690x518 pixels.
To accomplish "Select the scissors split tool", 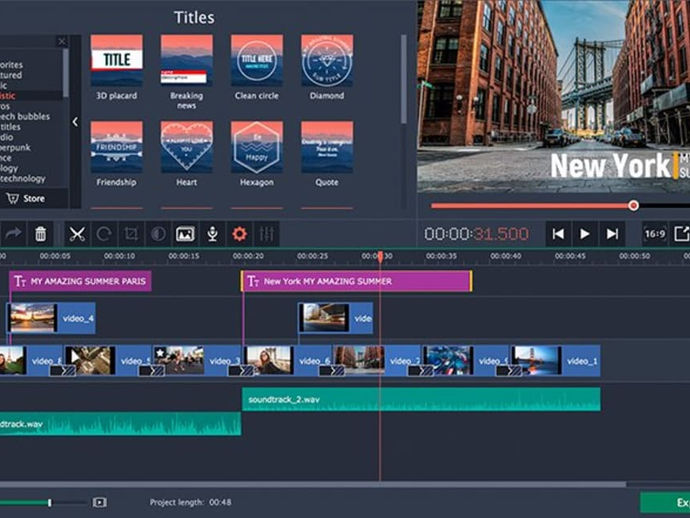I will (x=77, y=234).
